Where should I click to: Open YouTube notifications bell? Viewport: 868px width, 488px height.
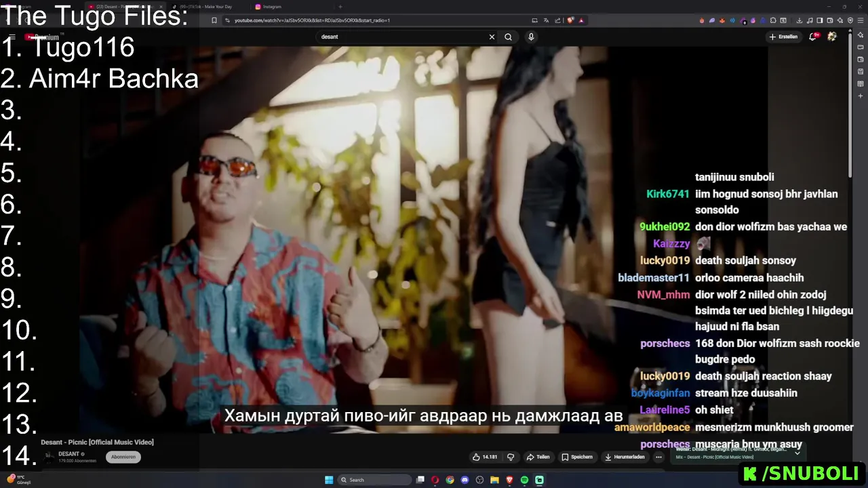(813, 37)
